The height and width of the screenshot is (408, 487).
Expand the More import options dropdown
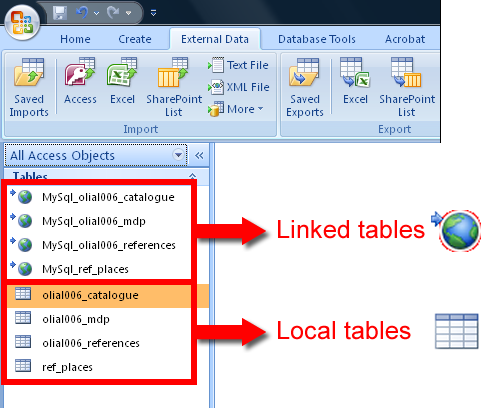tap(236, 109)
